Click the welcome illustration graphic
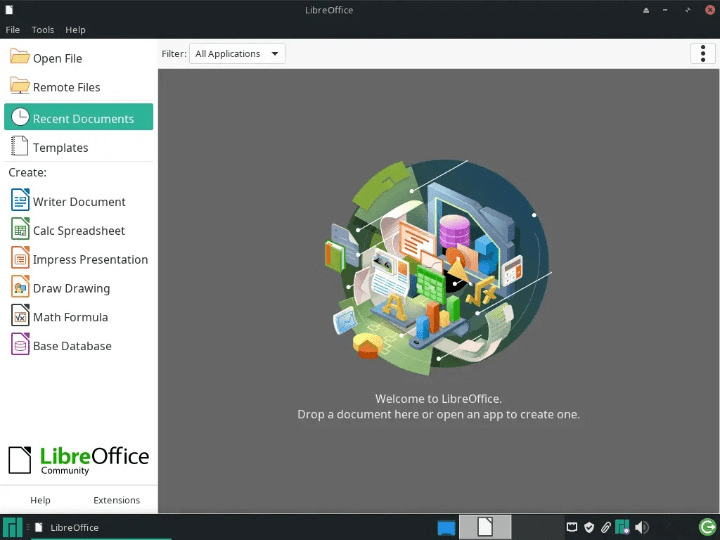The image size is (720, 540). [437, 267]
